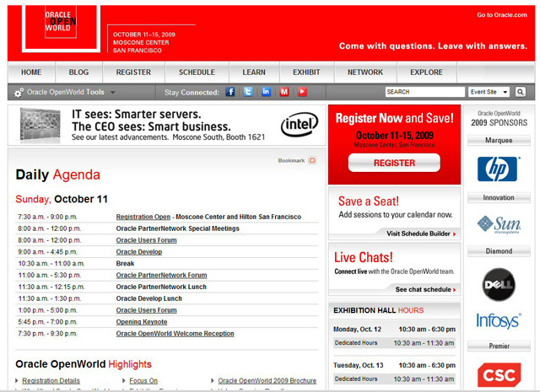Click the Intel logo in banner

[300, 124]
